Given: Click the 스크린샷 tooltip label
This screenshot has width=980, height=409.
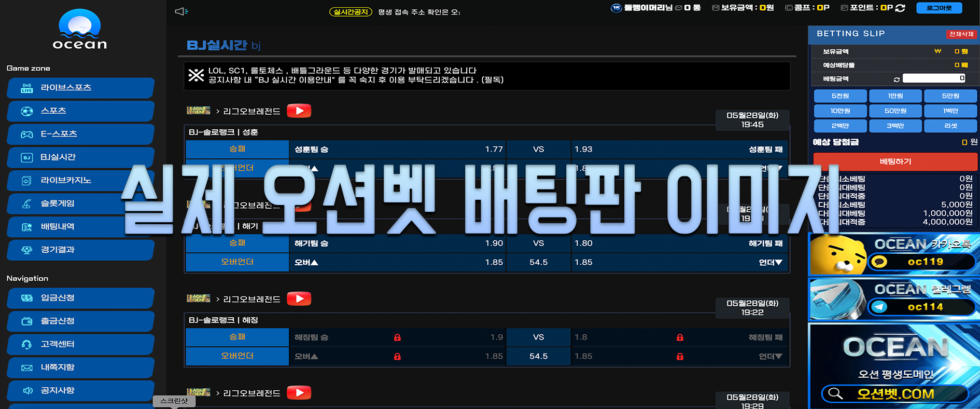Looking at the screenshot, I should point(174,401).
